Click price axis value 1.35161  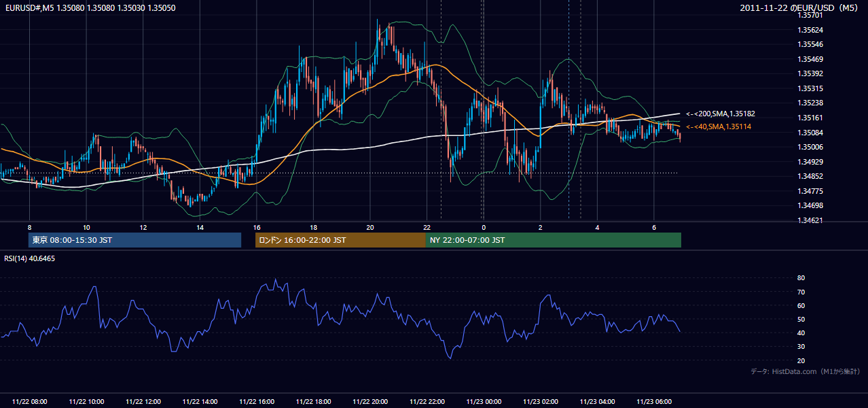pyautogui.click(x=811, y=118)
